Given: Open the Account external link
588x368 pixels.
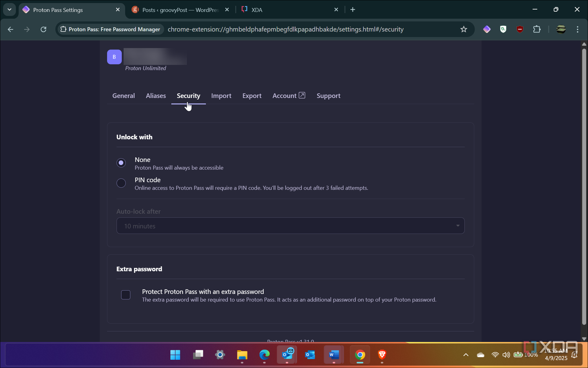Looking at the screenshot, I should coord(289,96).
